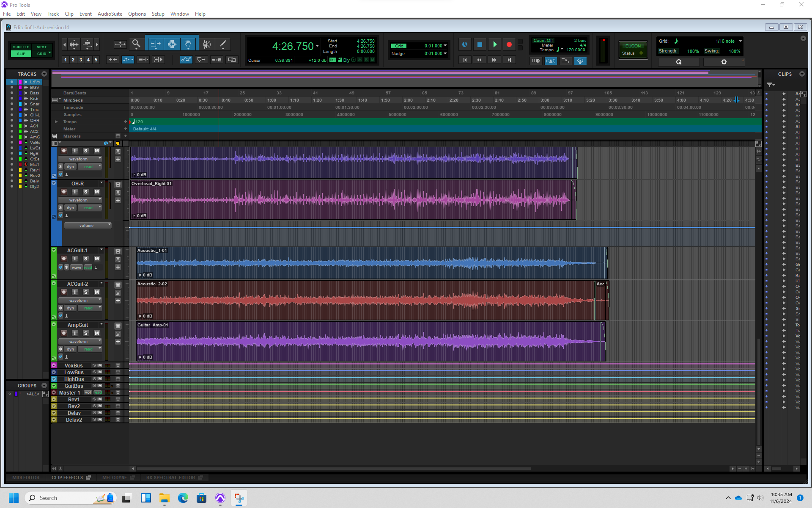Open File Explorer from the taskbar
This screenshot has width=812, height=508.
coord(164,498)
